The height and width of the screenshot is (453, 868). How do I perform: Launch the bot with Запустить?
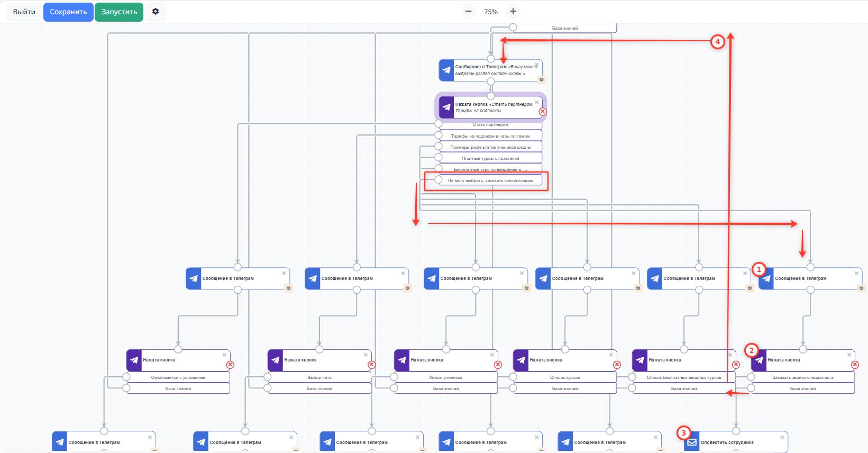coord(119,12)
